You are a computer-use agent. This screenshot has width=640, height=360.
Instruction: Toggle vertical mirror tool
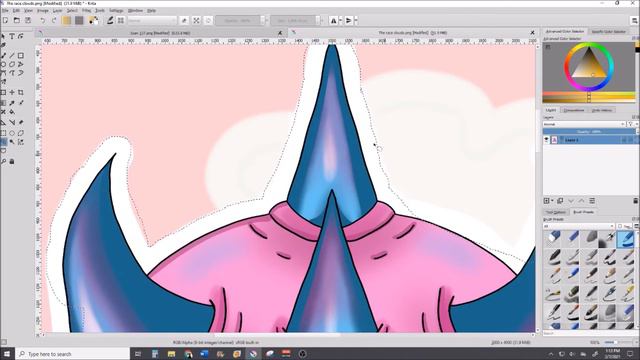[x=349, y=20]
